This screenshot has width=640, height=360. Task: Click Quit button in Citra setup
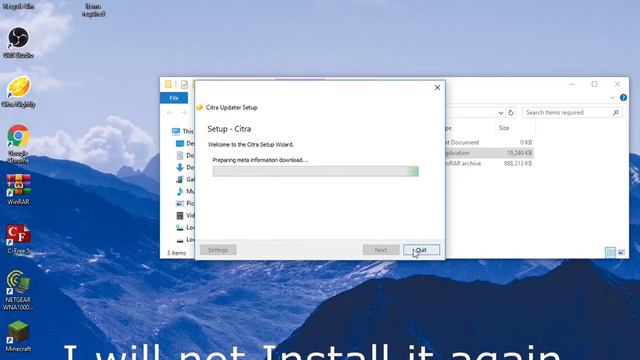pyautogui.click(x=421, y=250)
